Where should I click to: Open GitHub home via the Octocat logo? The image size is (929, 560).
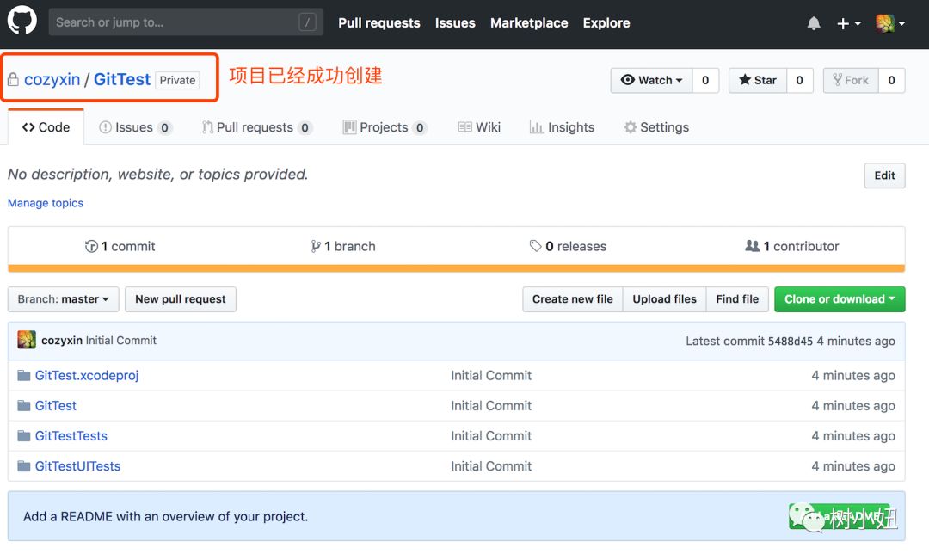22,21
